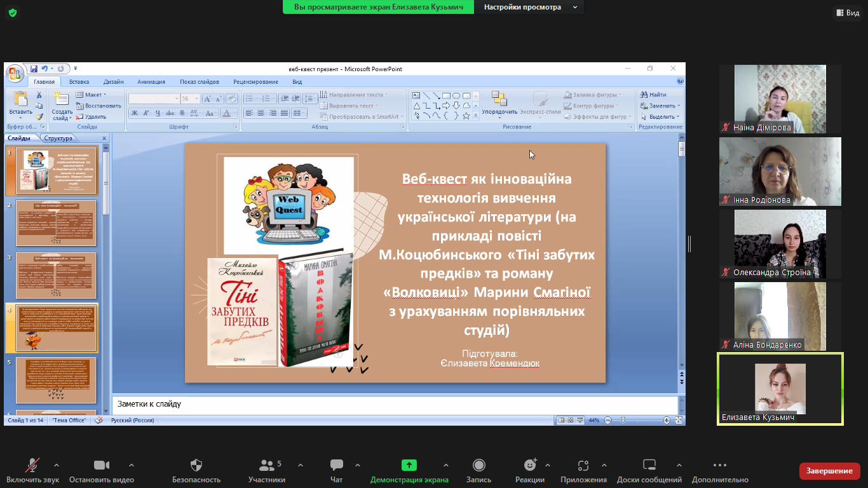Screen dimensions: 868x488
Task: Expand the Настройки просмотра dropdown
Action: coord(531,7)
